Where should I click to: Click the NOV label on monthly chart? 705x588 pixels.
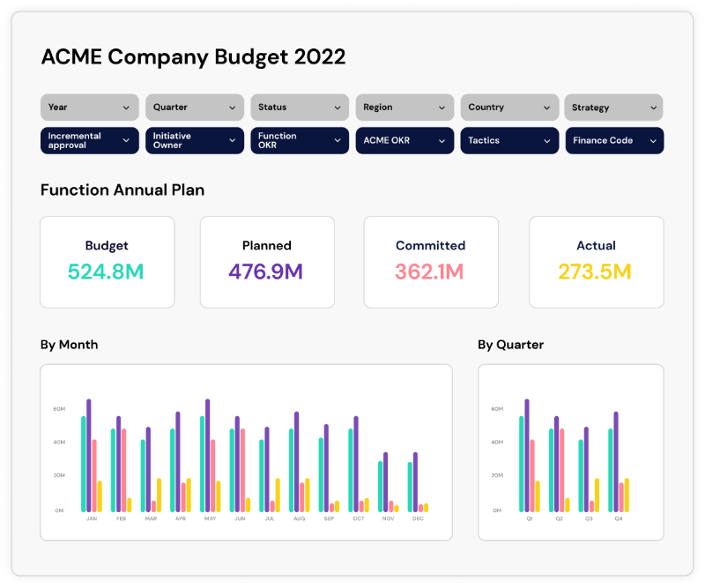pyautogui.click(x=388, y=518)
